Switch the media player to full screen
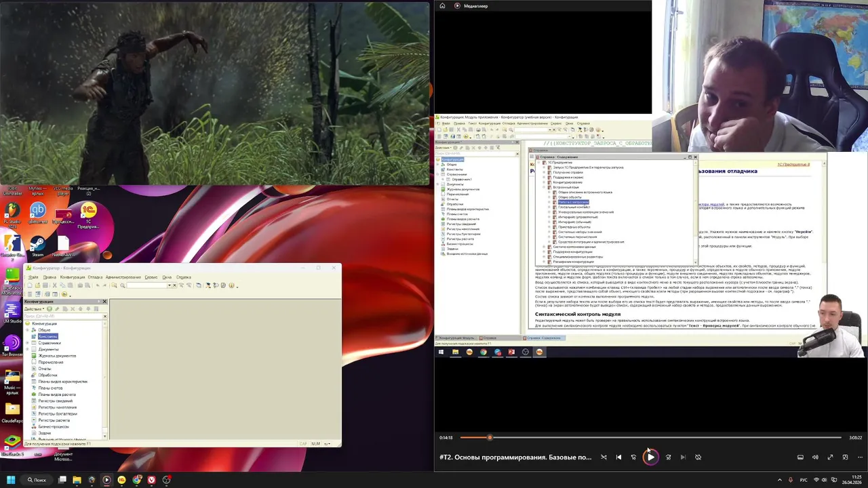868x488 pixels. 830,457
